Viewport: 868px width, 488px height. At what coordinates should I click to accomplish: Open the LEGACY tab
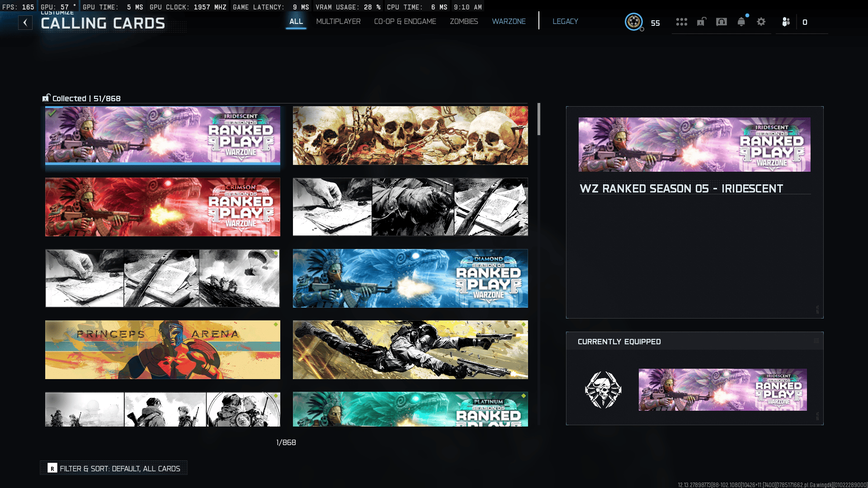(565, 22)
